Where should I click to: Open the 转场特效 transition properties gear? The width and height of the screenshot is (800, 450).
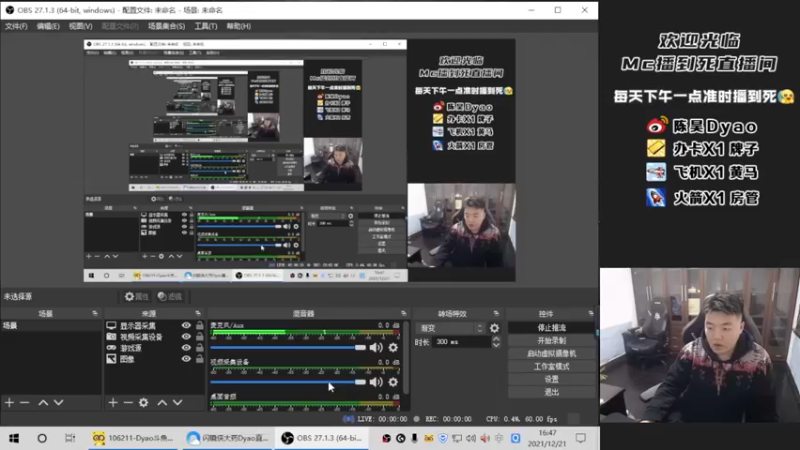pos(494,328)
